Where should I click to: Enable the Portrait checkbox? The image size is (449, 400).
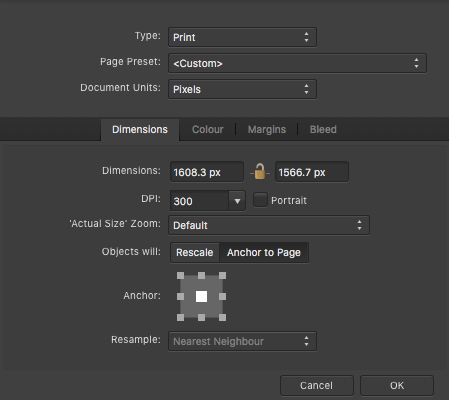260,200
